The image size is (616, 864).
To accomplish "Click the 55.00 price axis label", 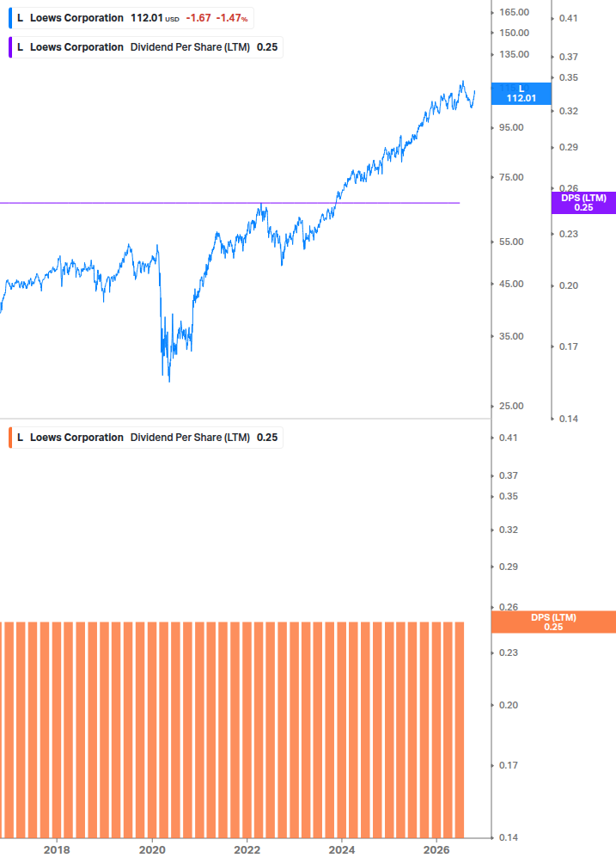I will pos(511,242).
